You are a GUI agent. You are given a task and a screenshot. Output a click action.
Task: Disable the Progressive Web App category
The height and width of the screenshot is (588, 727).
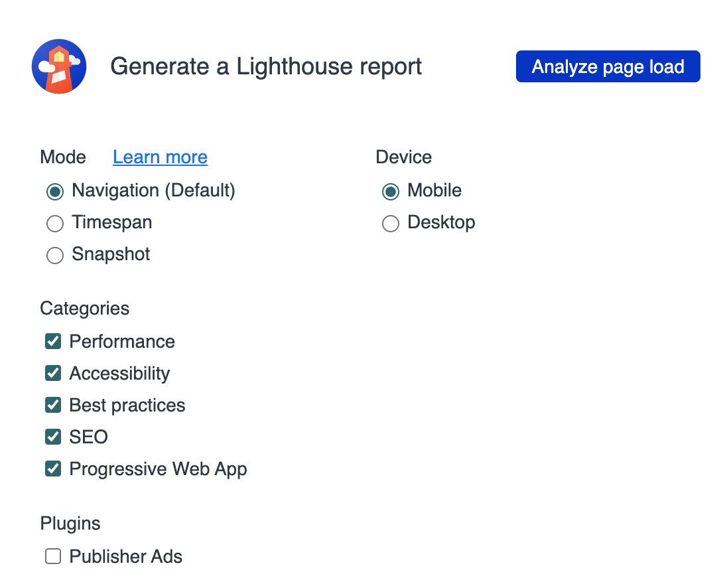[52, 469]
